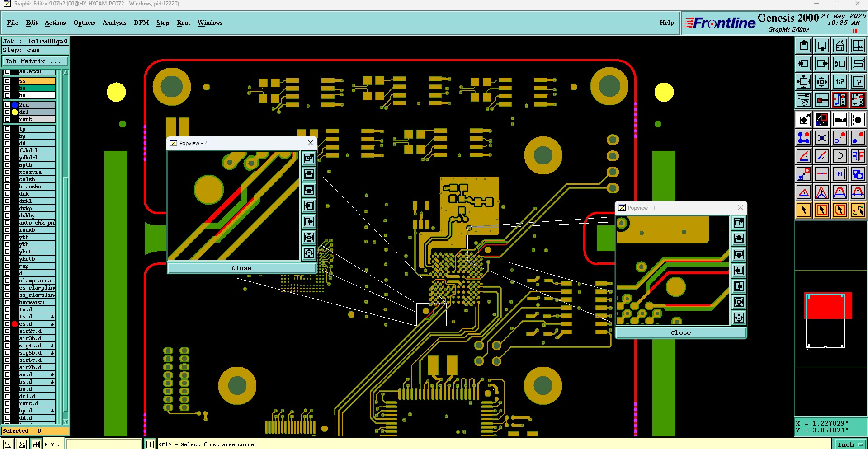Screen dimensions: 868x449
Task: Click the Home view icon in toolbar
Action: [840, 46]
